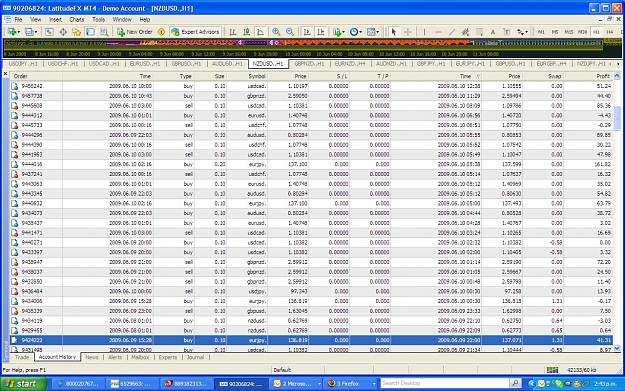Toggle the Expert Advisors button

pos(195,32)
